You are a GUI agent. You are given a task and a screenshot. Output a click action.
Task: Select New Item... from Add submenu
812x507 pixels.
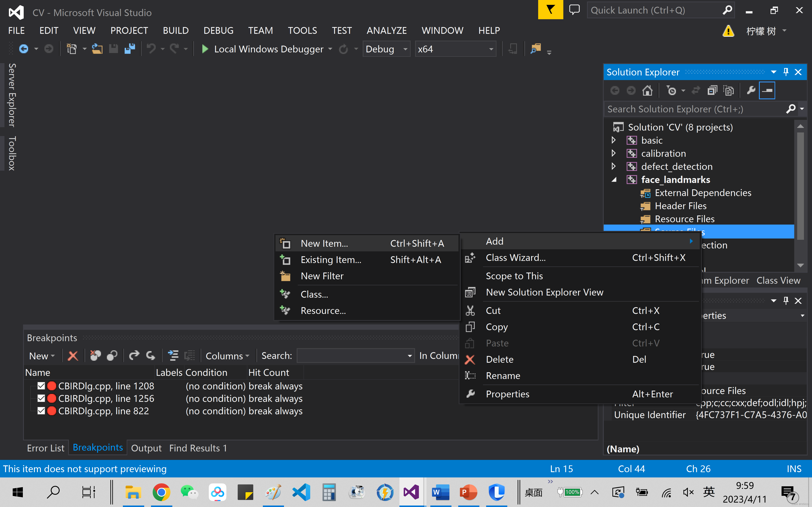pos(324,243)
